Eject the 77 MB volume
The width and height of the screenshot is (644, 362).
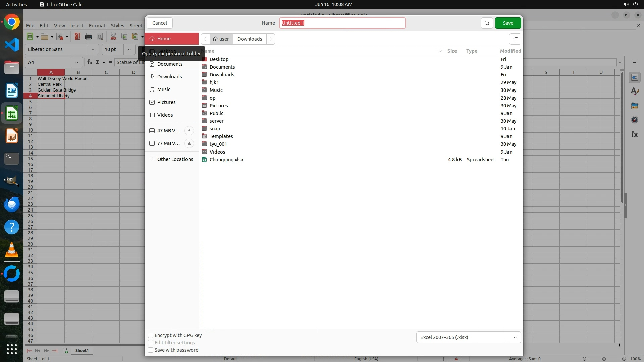[189, 143]
